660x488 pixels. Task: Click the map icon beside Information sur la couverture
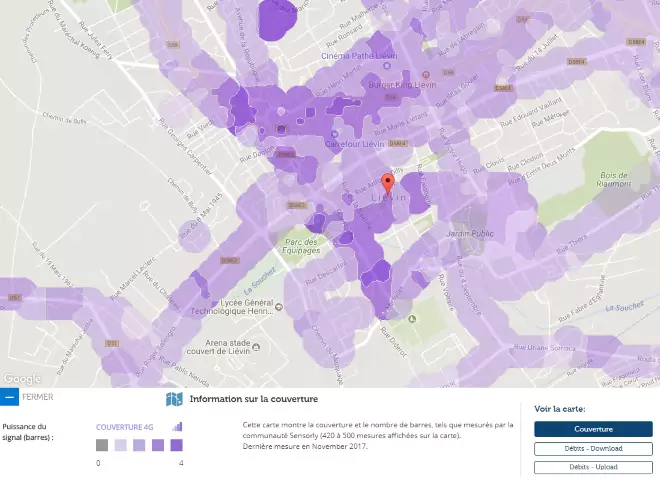174,399
